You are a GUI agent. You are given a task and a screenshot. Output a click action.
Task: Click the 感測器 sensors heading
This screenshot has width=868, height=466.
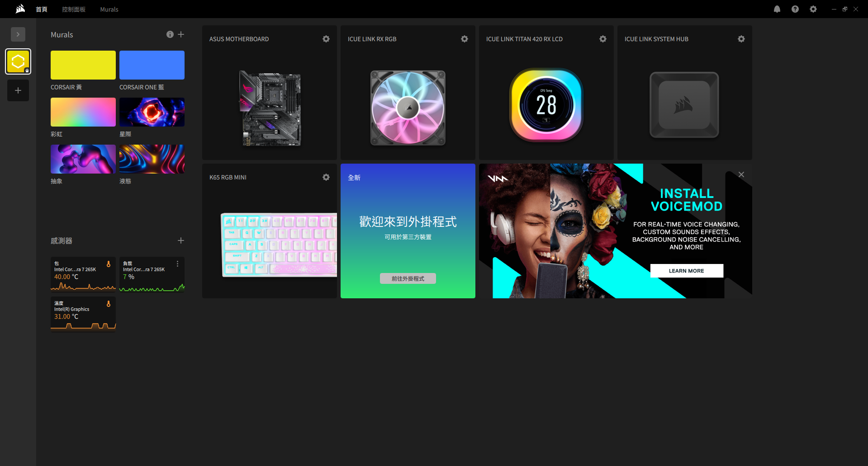click(x=62, y=241)
